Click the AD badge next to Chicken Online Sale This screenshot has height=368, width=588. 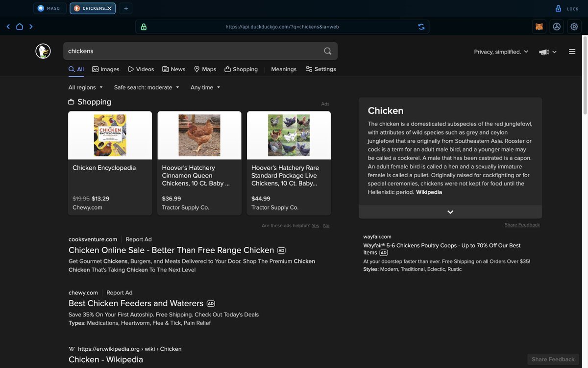[x=281, y=250]
